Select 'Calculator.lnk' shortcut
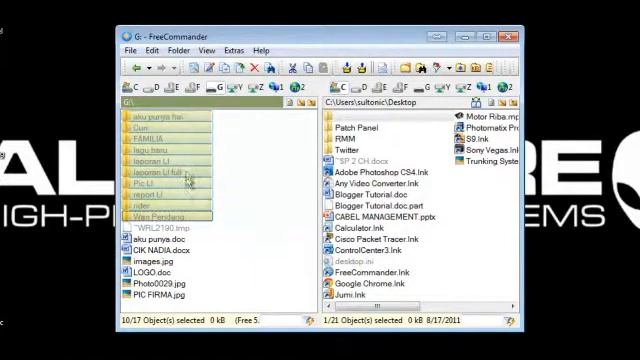The image size is (640, 360). tap(354, 228)
